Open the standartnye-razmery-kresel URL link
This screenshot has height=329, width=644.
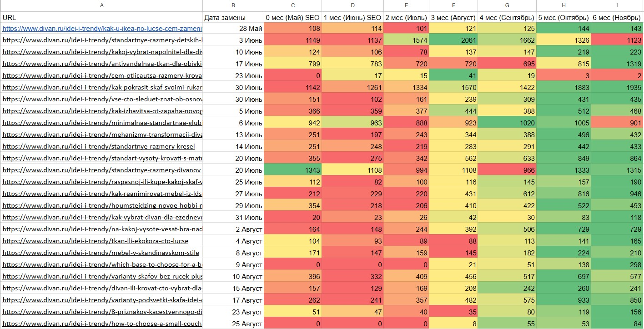coord(99,146)
